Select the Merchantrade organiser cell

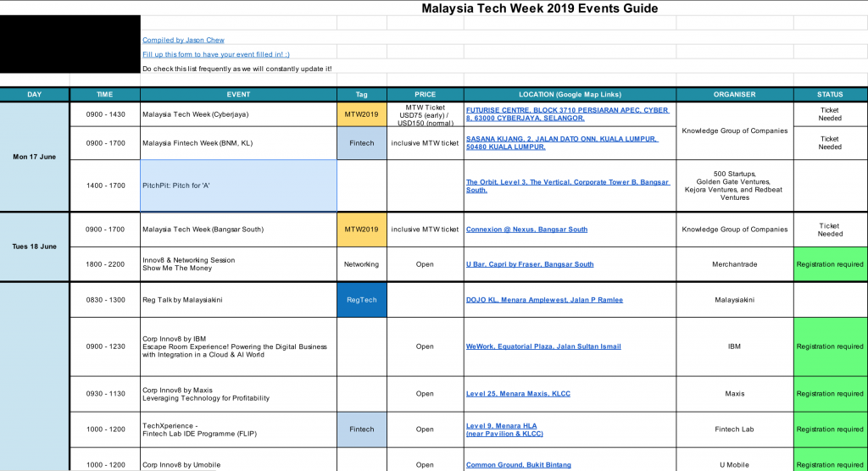tap(735, 264)
